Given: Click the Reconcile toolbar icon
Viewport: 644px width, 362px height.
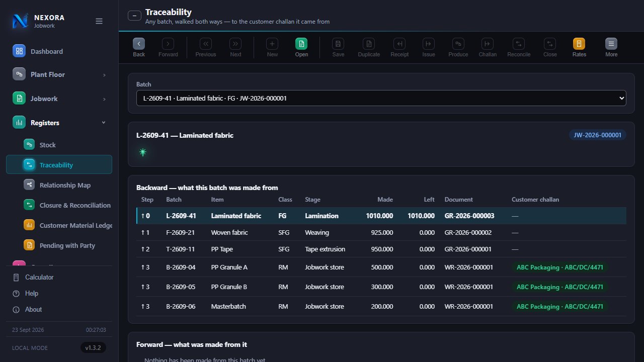Looking at the screenshot, I should (519, 44).
